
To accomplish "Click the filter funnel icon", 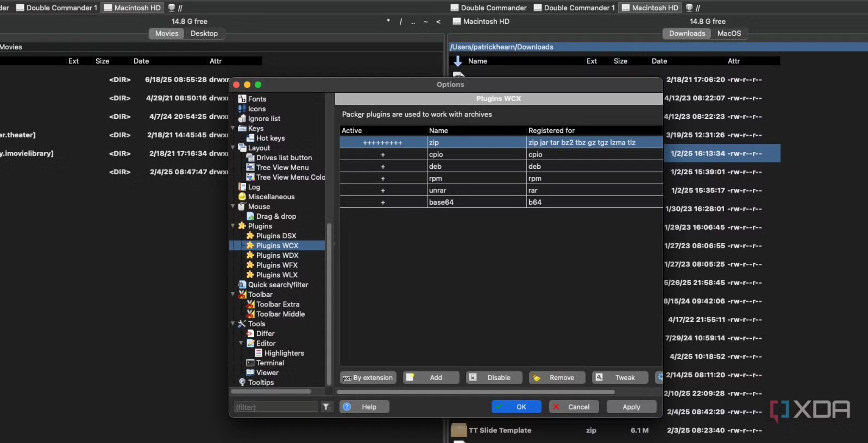I will pyautogui.click(x=326, y=407).
